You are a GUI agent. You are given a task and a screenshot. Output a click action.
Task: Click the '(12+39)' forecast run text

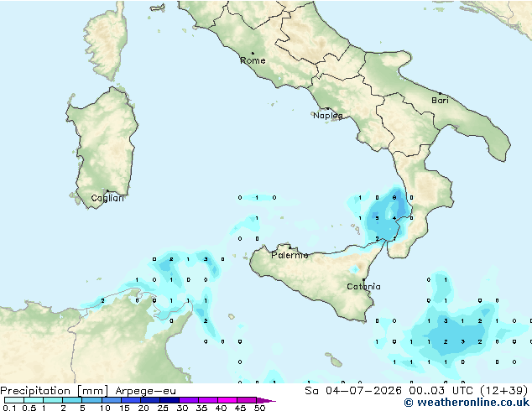pyautogui.click(x=503, y=391)
